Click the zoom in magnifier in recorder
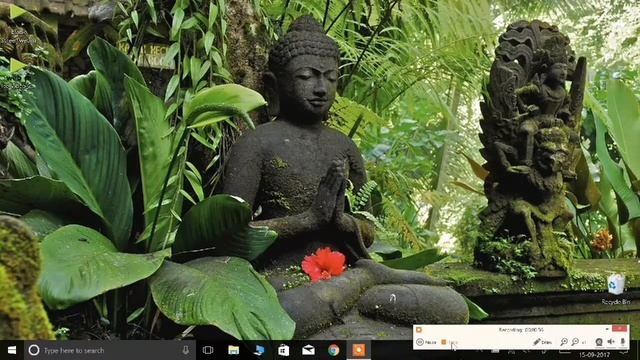This screenshot has height=360, width=640. [x=564, y=342]
